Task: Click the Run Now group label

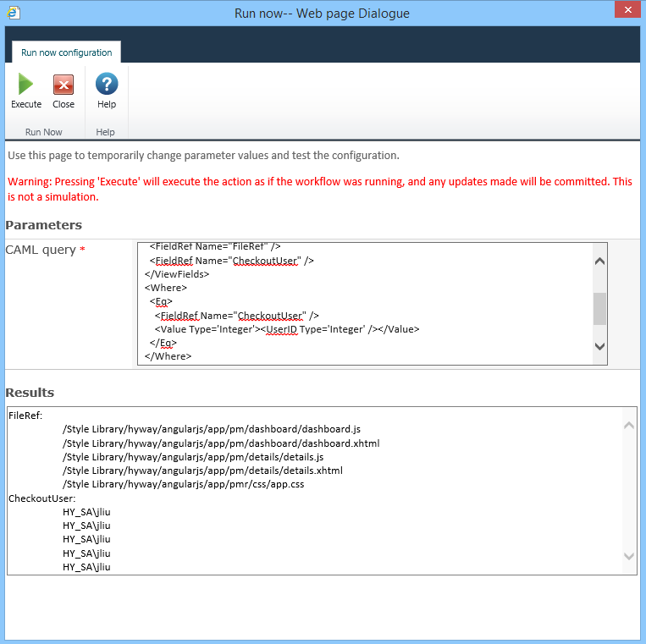Action: pyautogui.click(x=43, y=132)
